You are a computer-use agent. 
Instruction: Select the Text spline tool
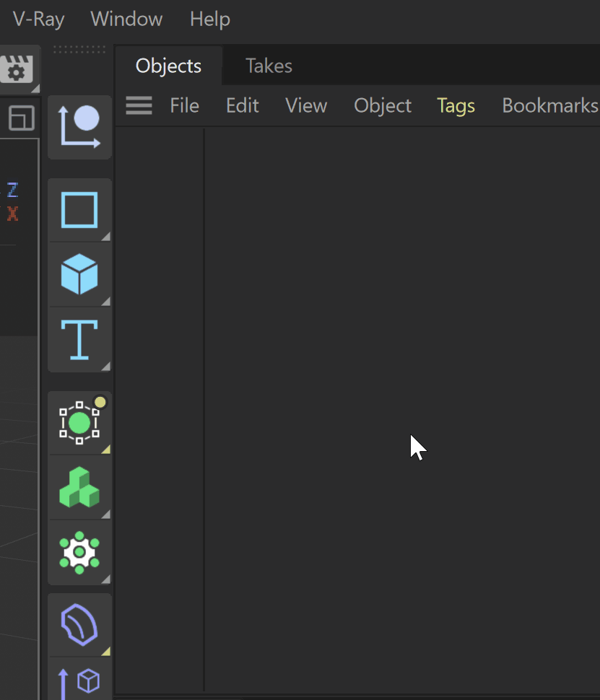coord(79,340)
